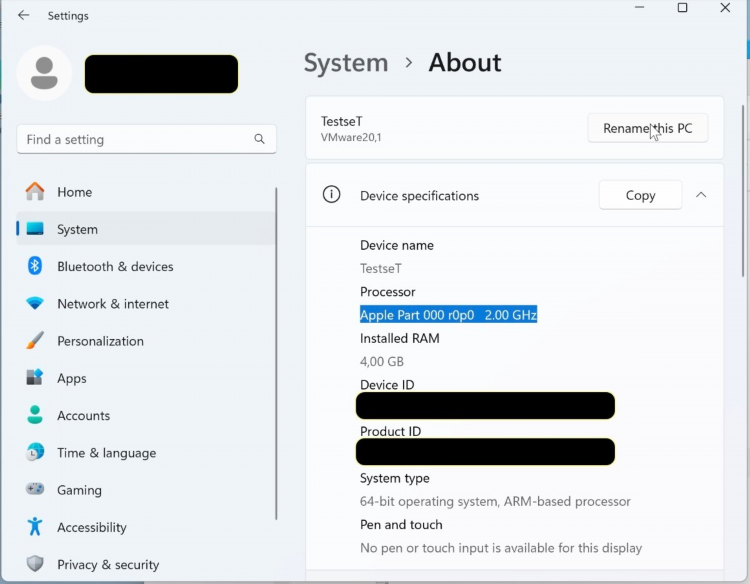Copy the device specifications

point(640,195)
